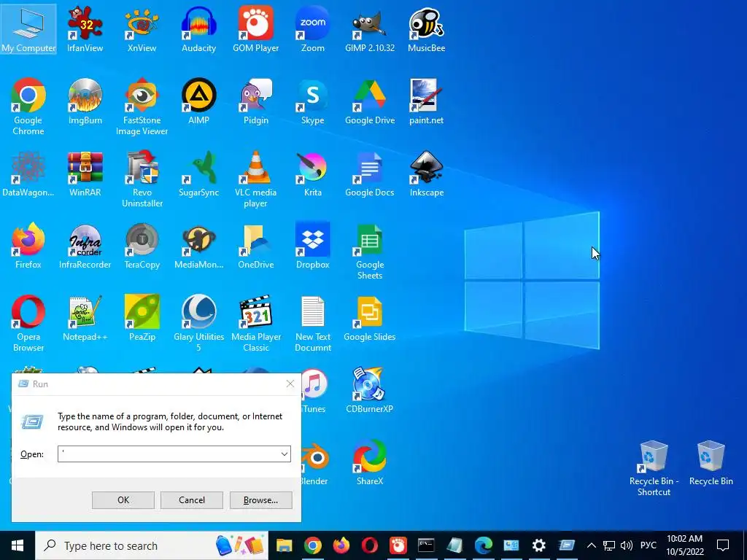Click the Zoom desktop shortcut

312,28
